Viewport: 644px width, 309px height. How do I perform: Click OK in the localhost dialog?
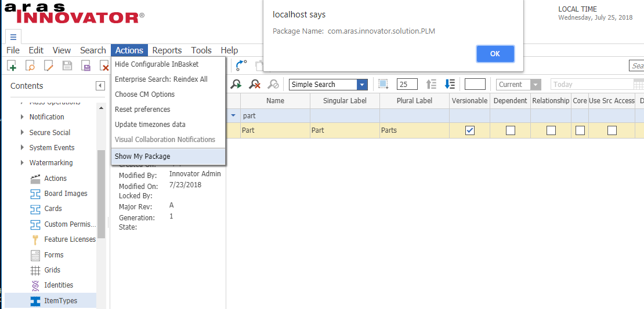[x=495, y=54]
